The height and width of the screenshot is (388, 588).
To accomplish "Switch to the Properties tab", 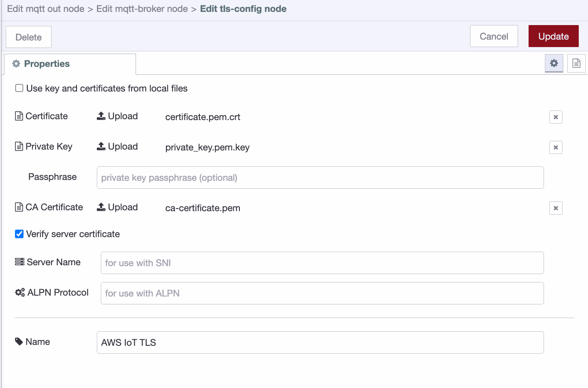I will pyautogui.click(x=45, y=63).
